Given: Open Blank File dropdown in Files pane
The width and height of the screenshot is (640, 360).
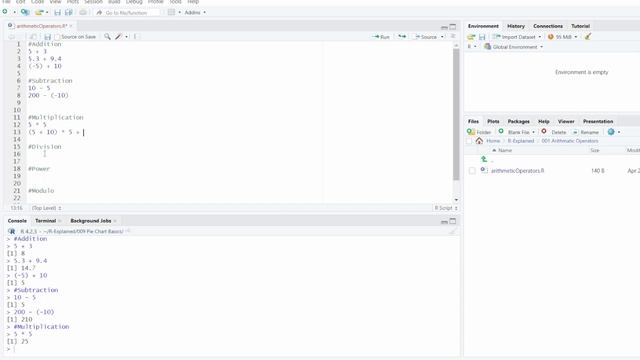Looking at the screenshot, I should pos(516,132).
